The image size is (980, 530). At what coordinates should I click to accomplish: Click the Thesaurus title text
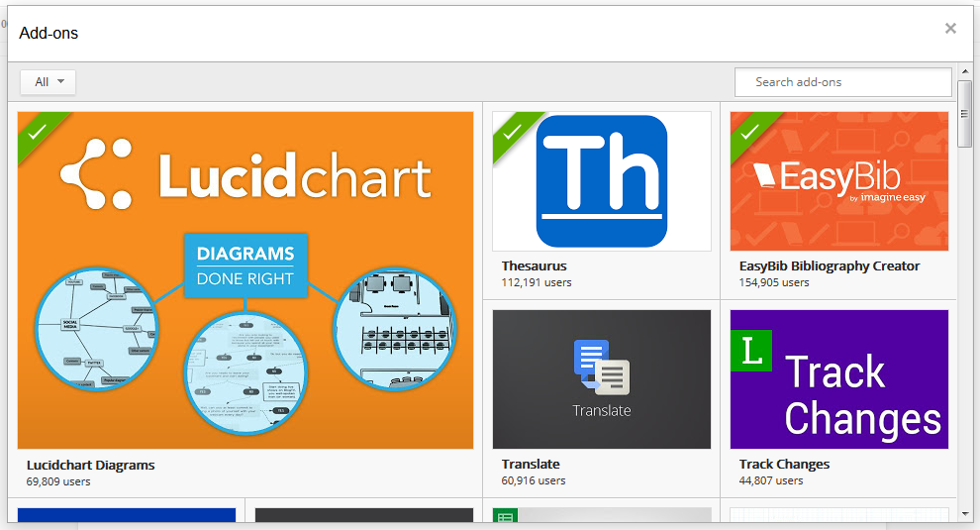coord(534,265)
